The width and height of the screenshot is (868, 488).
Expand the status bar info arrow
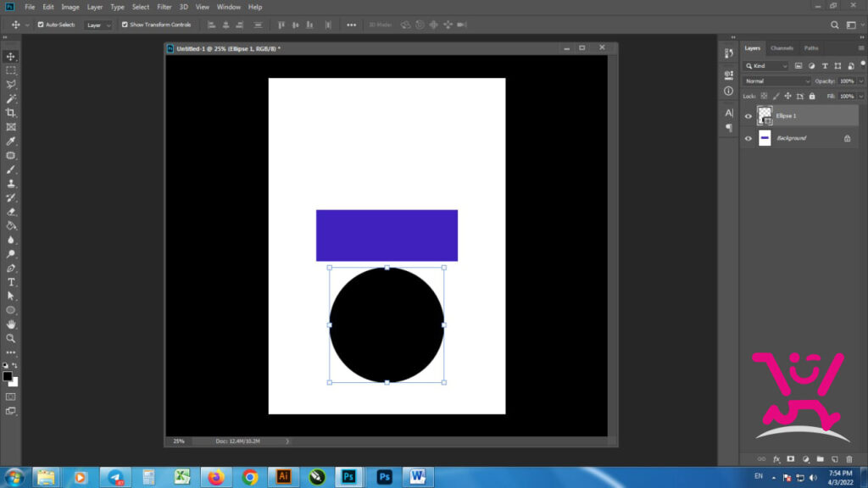(287, 441)
